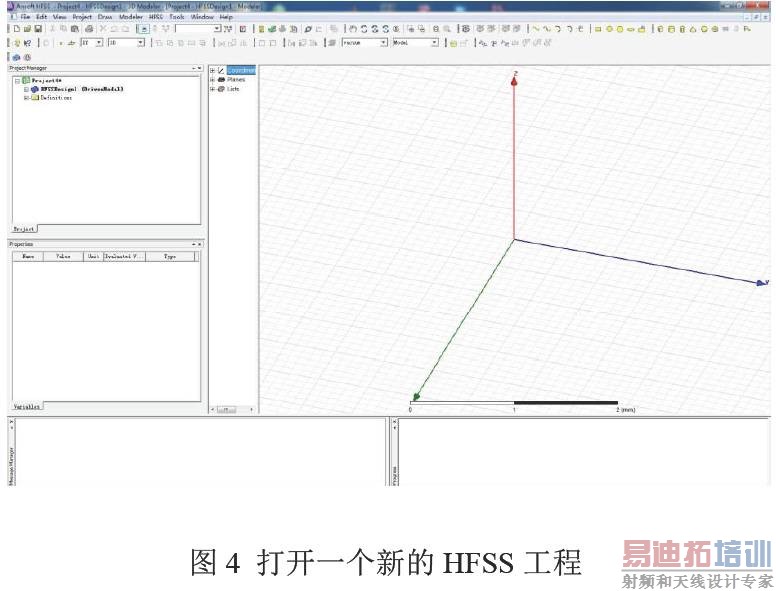Click the Evaluated Value column header

[x=124, y=256]
